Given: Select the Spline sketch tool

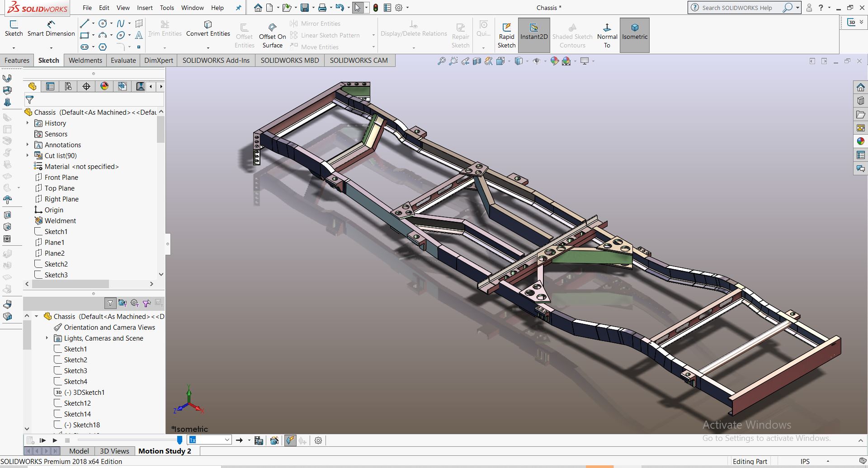Looking at the screenshot, I should click(121, 23).
